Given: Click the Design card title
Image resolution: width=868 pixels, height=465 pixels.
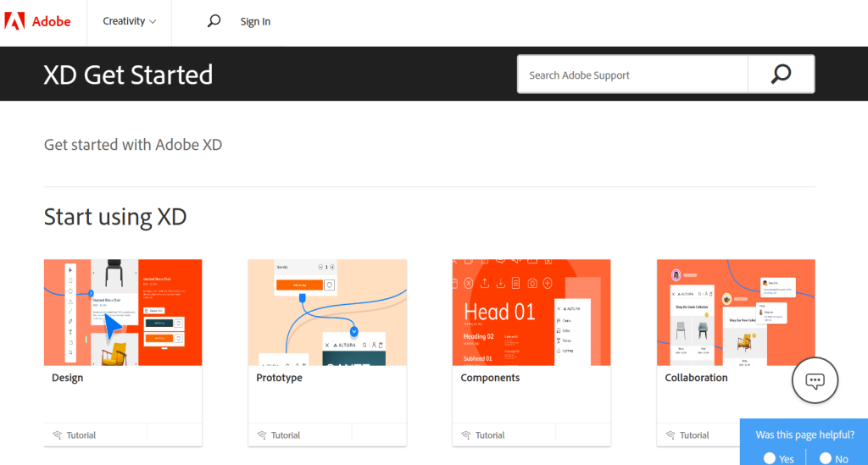Looking at the screenshot, I should tap(68, 378).
